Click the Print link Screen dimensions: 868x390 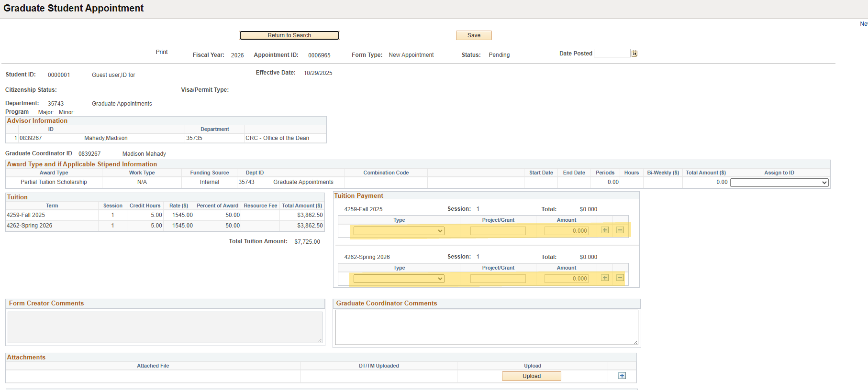coord(162,52)
